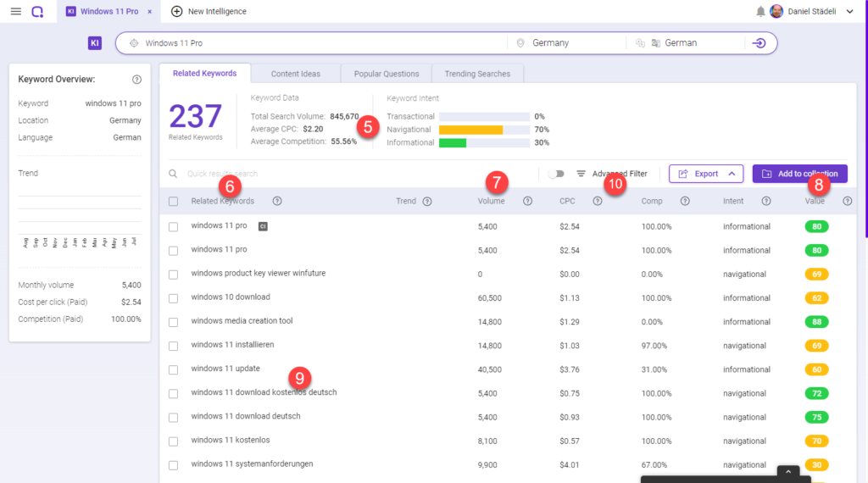Switch to the Related Keywords tab
The width and height of the screenshot is (868, 483).
(x=205, y=73)
